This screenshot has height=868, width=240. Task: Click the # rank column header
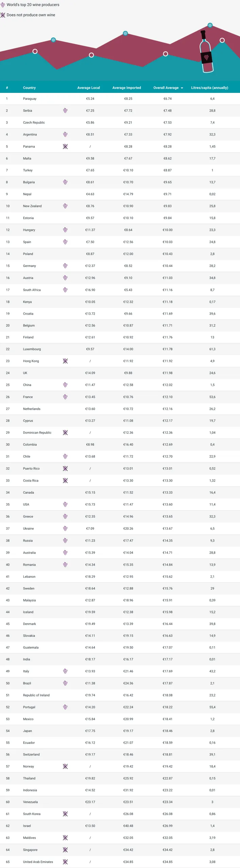pyautogui.click(x=7, y=88)
